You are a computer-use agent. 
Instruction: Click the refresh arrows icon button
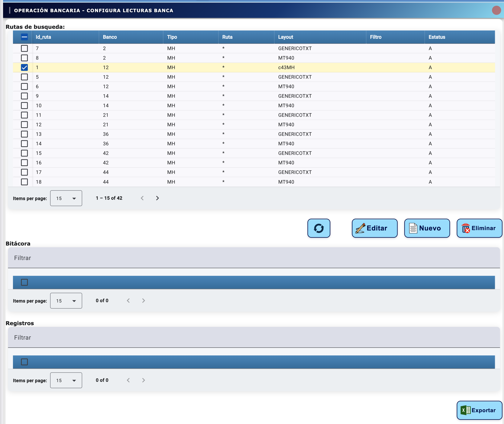[319, 228]
